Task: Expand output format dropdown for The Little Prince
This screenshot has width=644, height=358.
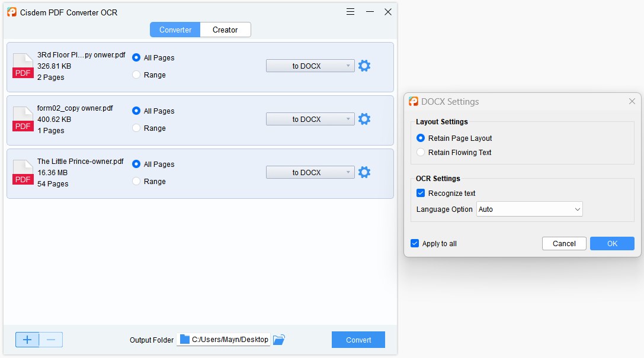Action: [310, 172]
